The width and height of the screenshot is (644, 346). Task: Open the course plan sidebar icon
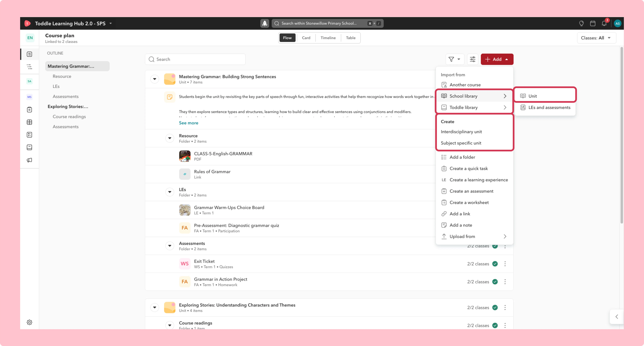[29, 54]
